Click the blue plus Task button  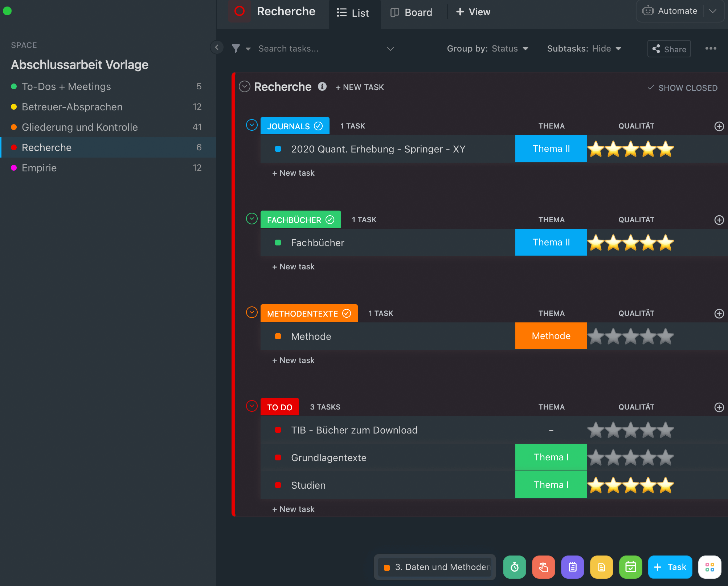(670, 567)
